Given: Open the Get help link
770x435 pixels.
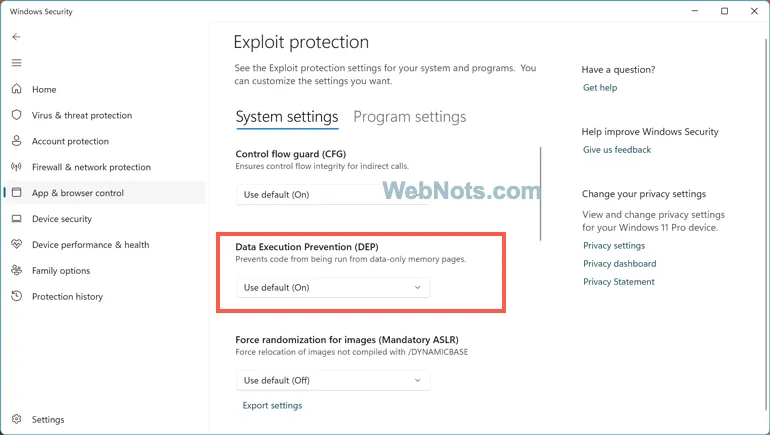Looking at the screenshot, I should click(600, 87).
